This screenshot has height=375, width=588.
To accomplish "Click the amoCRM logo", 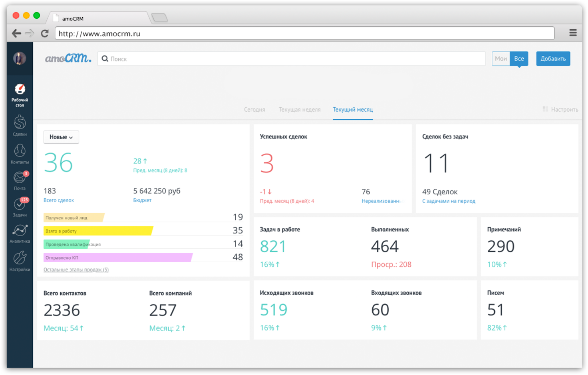I will 68,58.
